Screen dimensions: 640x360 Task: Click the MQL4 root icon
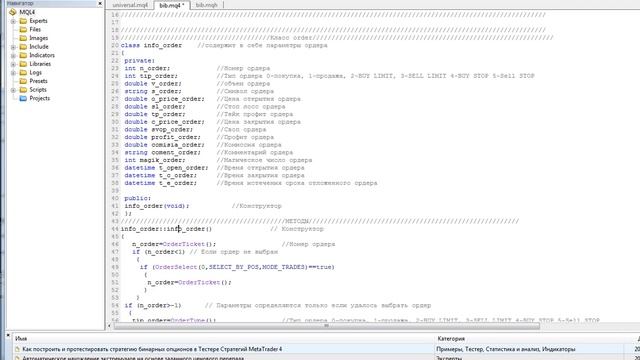pos(13,12)
